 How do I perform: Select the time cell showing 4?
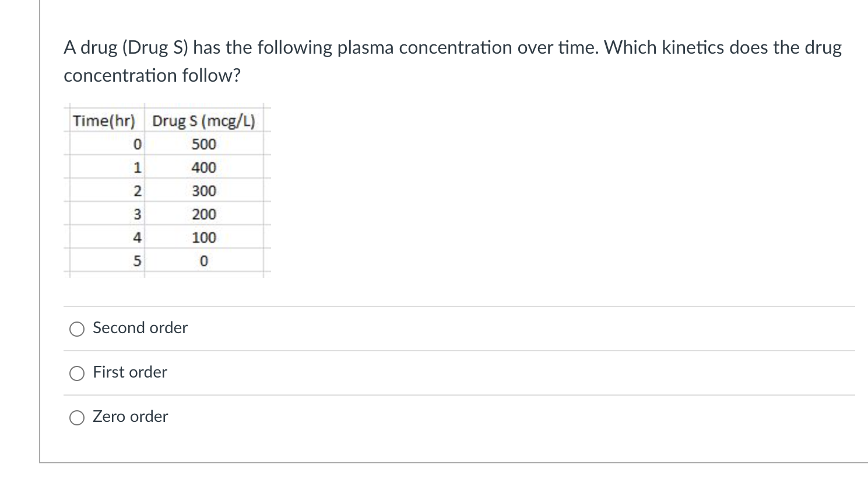pyautogui.click(x=137, y=237)
